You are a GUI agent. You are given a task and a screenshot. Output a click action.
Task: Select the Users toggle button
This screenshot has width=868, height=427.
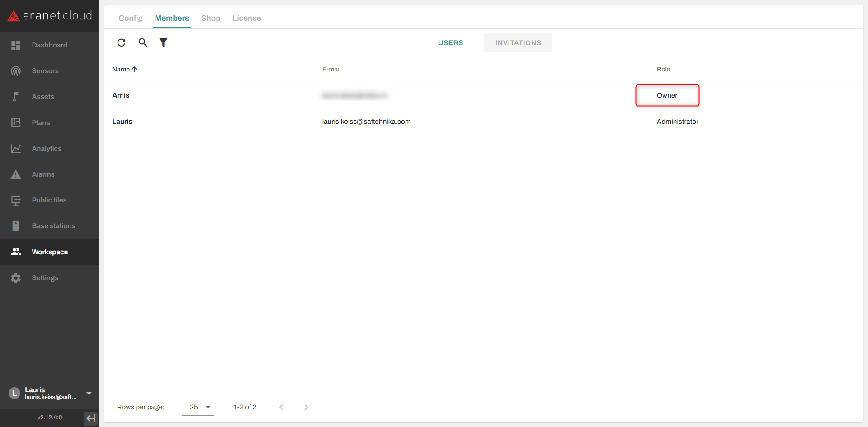[x=450, y=43]
